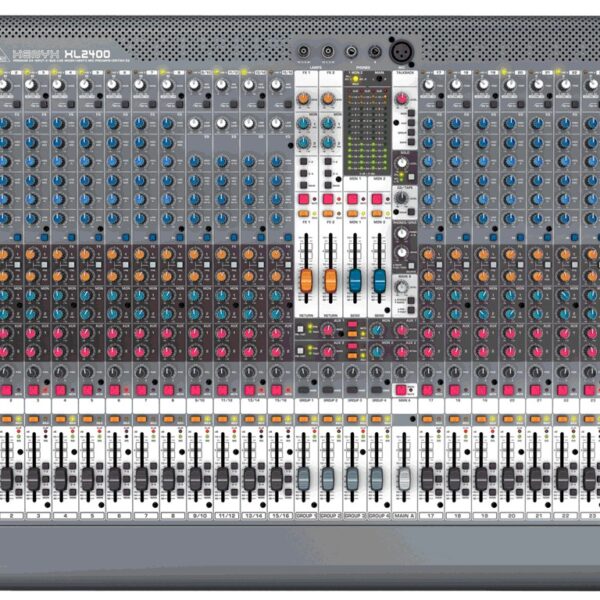Click the black pan knob above Group 3

[x=353, y=374]
